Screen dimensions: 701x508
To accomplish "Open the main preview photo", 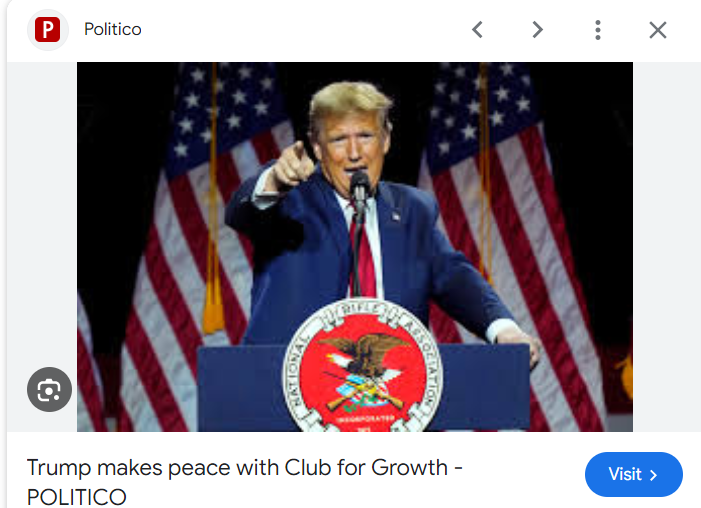I will [355, 247].
